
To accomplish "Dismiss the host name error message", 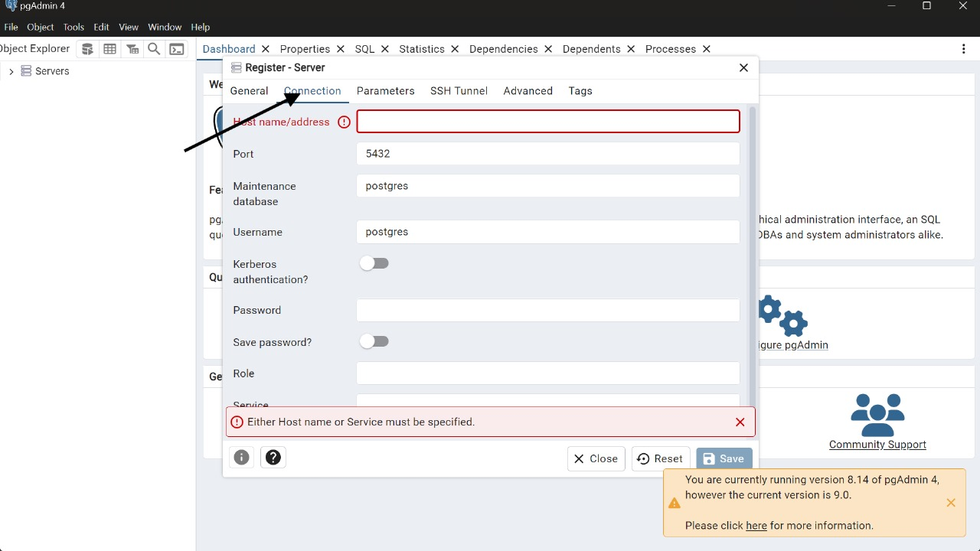I will pos(740,422).
